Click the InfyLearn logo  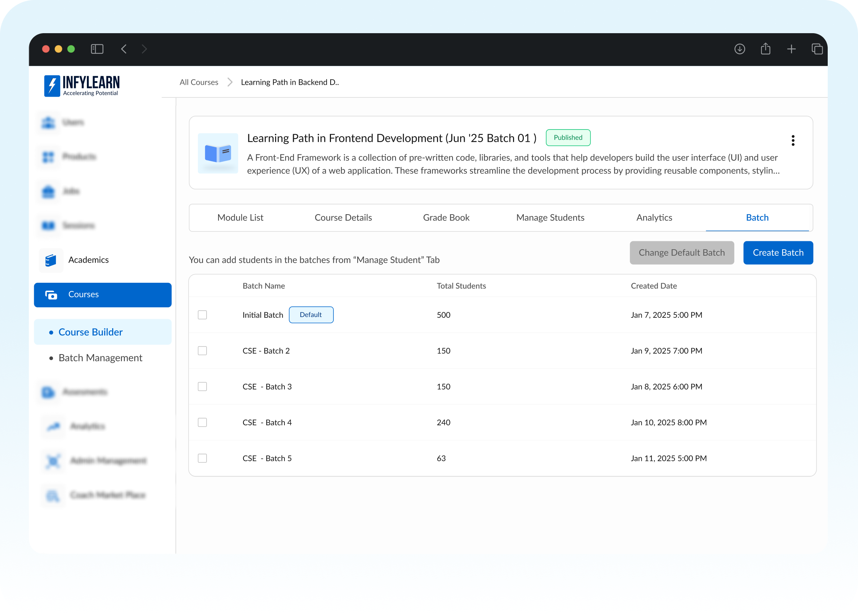coord(82,85)
